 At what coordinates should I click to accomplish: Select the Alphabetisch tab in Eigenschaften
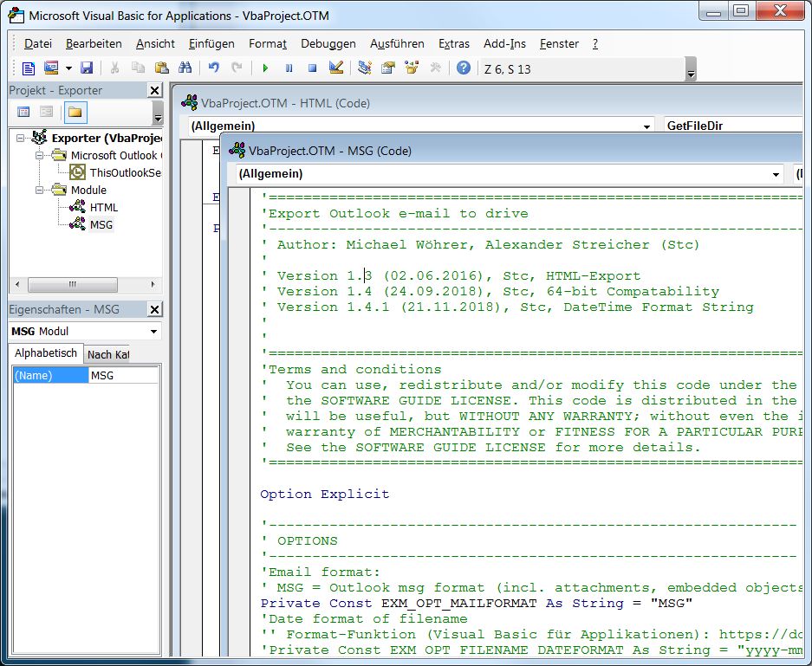coord(45,353)
